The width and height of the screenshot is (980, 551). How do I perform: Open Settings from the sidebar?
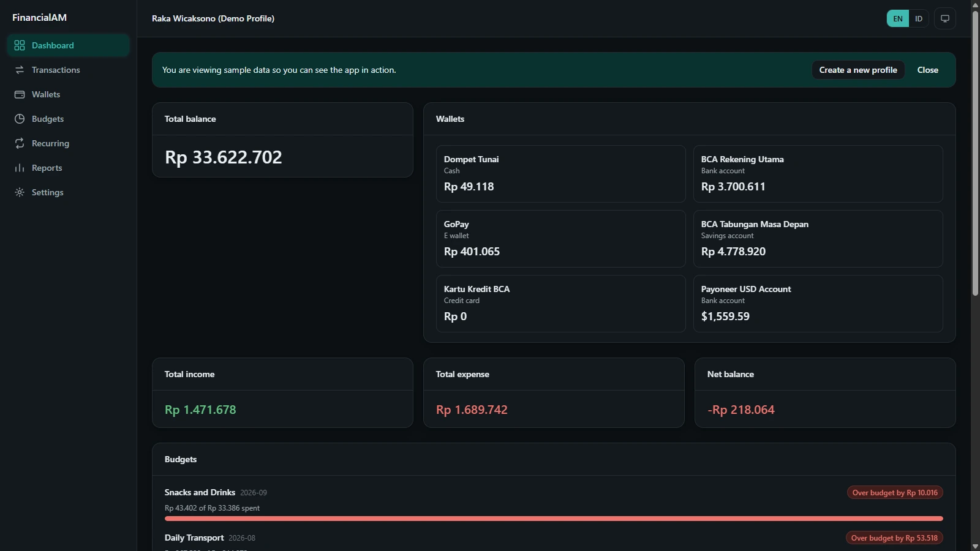tap(69, 192)
